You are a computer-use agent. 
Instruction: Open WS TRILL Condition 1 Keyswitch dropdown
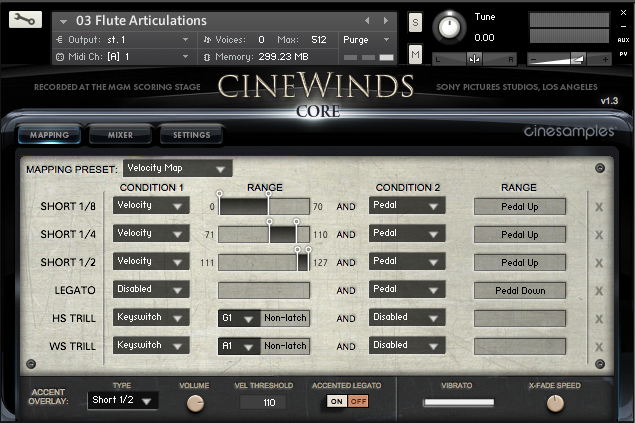pyautogui.click(x=151, y=345)
